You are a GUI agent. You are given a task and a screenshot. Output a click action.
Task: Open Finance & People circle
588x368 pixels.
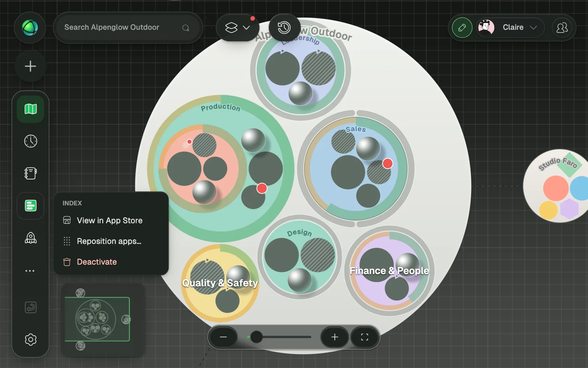tap(389, 271)
